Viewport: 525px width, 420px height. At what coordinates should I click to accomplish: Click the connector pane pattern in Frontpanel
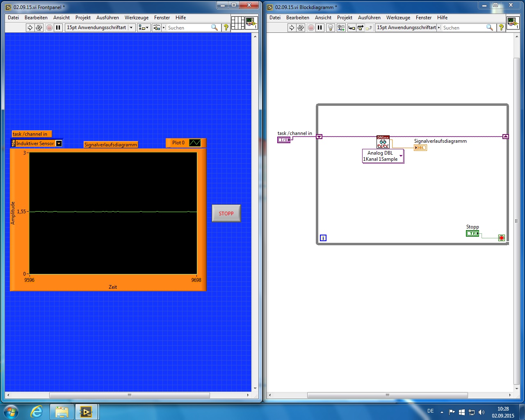[237, 23]
